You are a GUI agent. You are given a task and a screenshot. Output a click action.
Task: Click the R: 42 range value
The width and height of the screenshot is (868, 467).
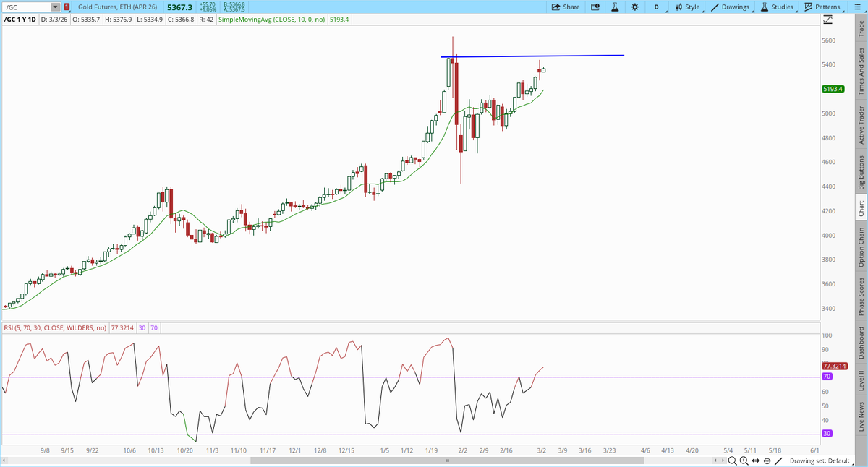point(206,20)
